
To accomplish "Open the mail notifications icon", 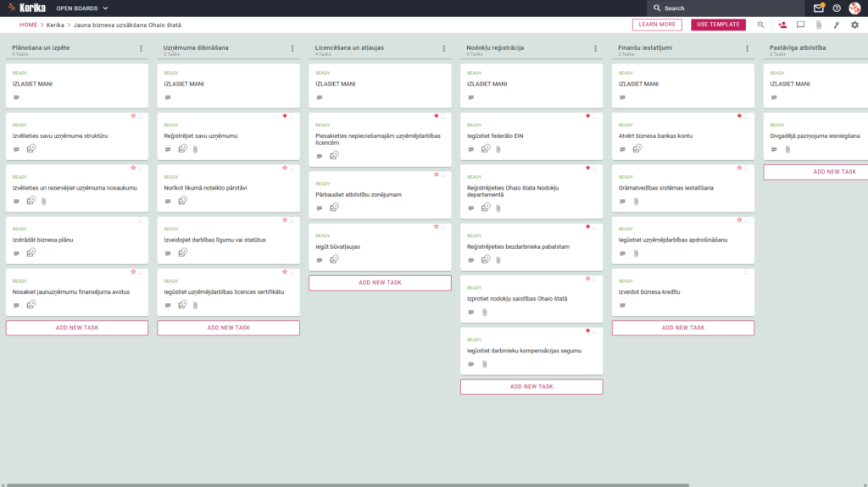I will tap(818, 8).
